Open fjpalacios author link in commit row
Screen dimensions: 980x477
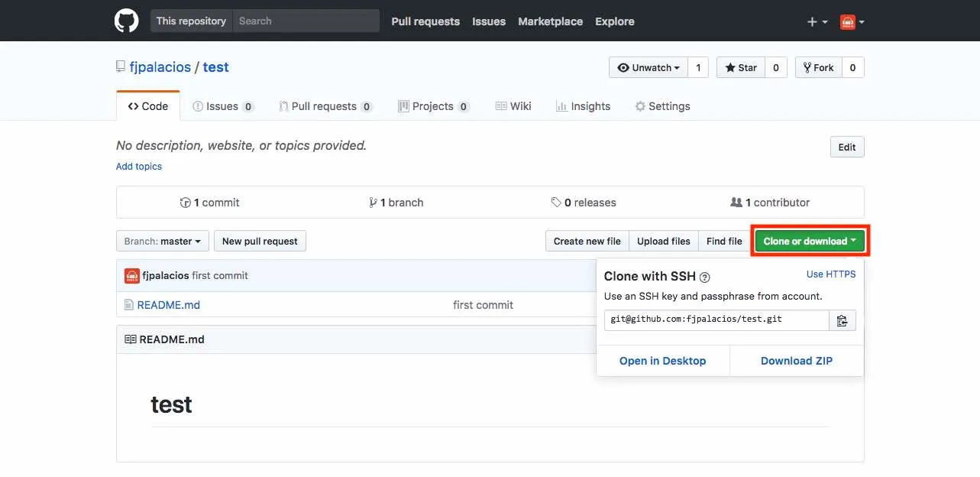click(166, 275)
